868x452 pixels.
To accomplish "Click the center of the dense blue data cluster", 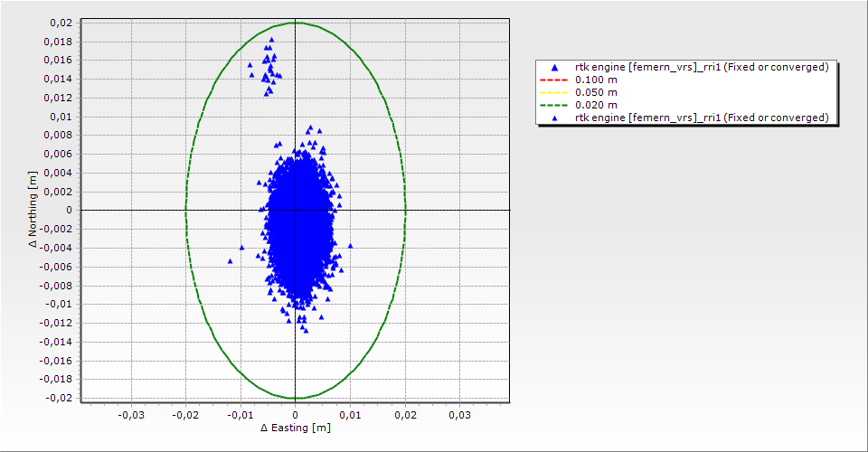I will [x=298, y=221].
